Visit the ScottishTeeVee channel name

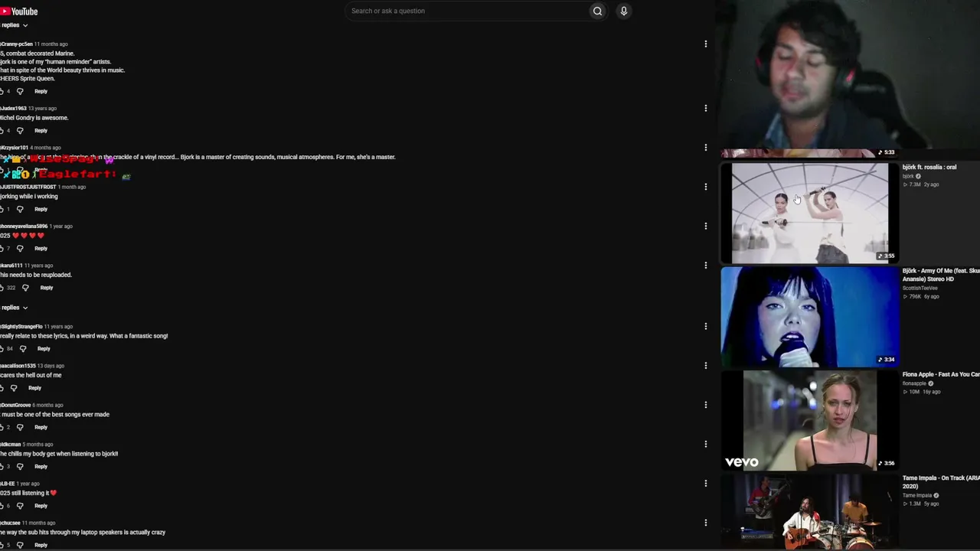point(920,288)
